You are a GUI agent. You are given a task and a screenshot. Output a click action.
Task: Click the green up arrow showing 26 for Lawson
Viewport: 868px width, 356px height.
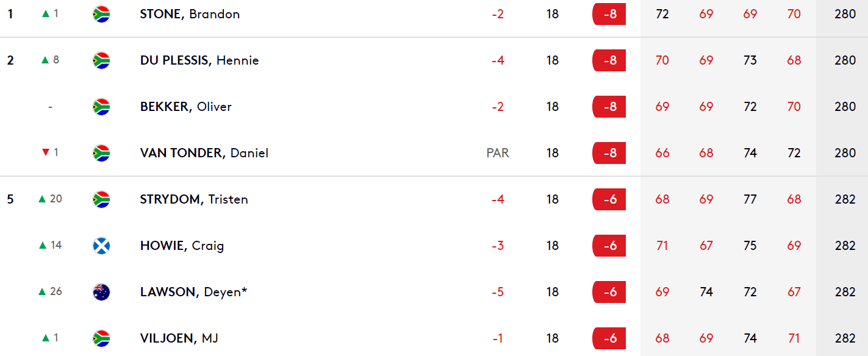[42, 291]
